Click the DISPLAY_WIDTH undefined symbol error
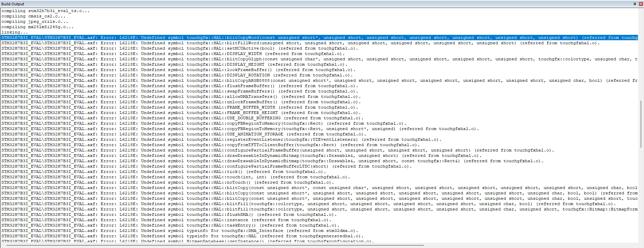This screenshot has width=644, height=248. coord(173,54)
